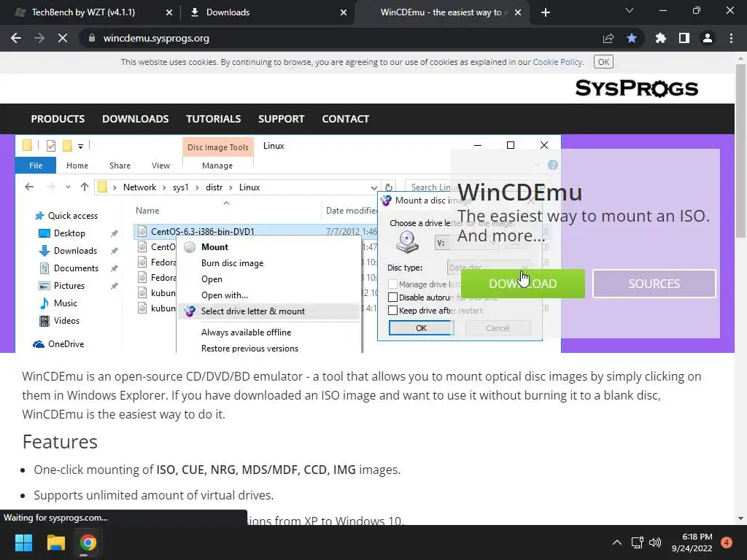This screenshot has height=560, width=747.
Task: Open the network status icon
Action: [x=637, y=542]
